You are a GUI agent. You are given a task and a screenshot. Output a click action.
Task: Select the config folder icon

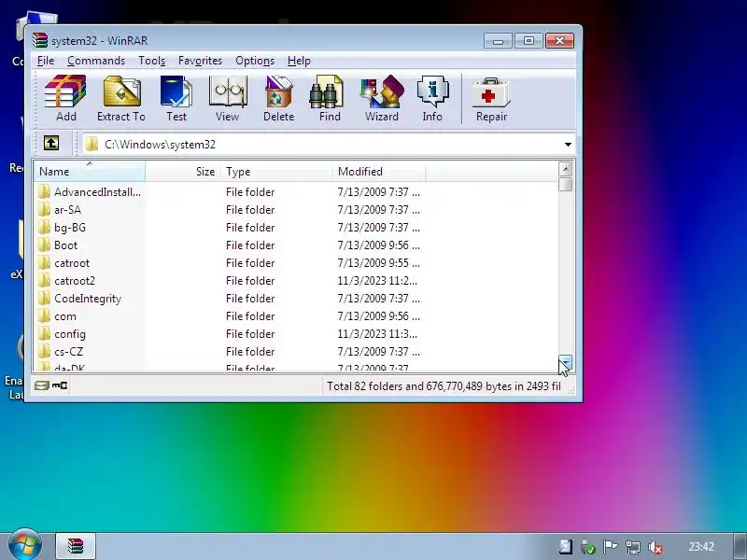[x=44, y=334]
